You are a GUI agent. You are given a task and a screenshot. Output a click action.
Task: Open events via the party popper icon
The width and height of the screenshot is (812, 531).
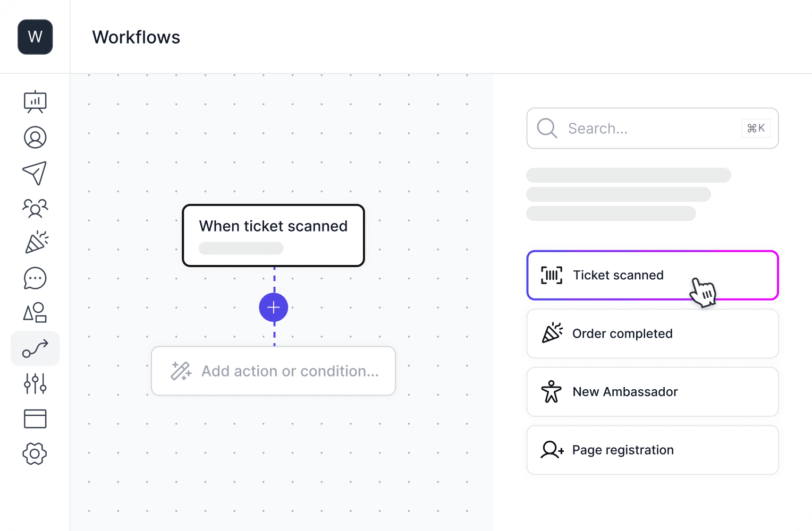[35, 243]
